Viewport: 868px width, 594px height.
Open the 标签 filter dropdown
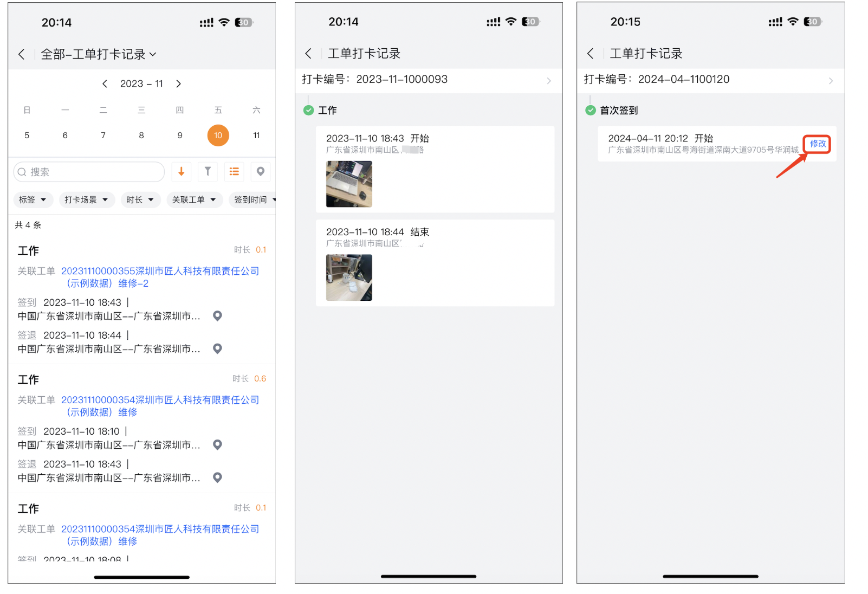click(x=33, y=199)
